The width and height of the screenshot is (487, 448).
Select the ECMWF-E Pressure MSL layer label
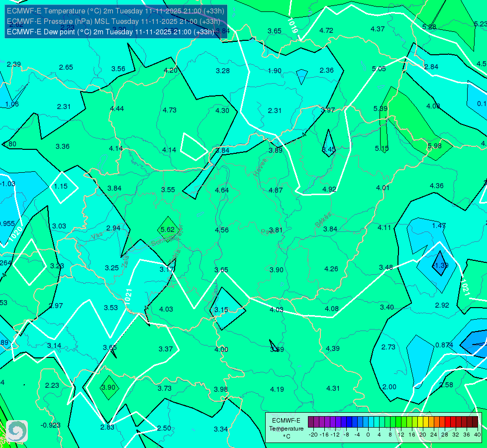tap(113, 21)
